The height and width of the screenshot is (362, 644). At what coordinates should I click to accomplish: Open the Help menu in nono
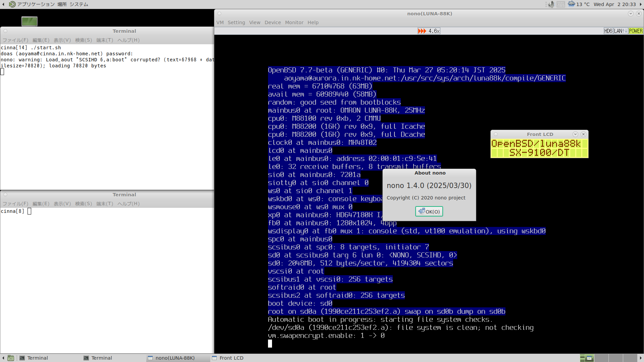pyautogui.click(x=313, y=22)
